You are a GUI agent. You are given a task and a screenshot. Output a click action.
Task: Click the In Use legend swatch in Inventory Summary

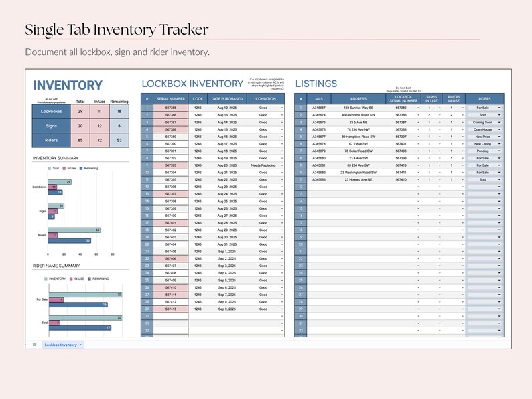point(64,169)
